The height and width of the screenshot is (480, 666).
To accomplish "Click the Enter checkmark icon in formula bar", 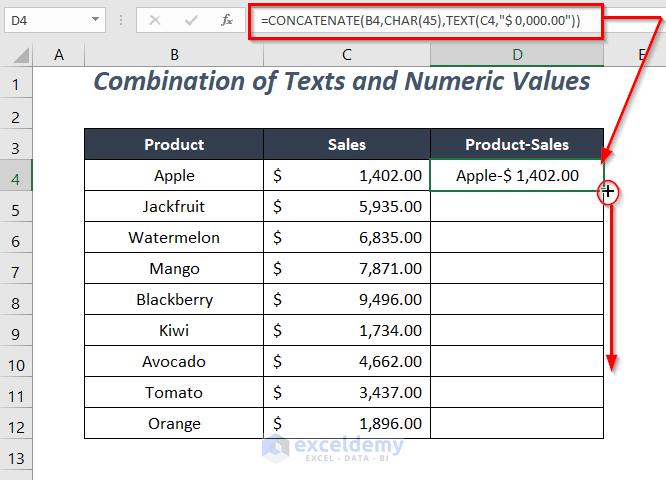I will (x=190, y=20).
